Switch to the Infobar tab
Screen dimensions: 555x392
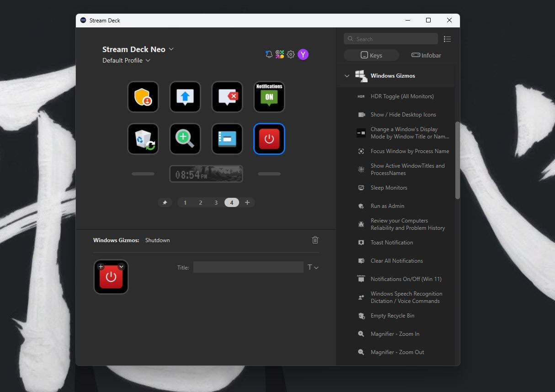(426, 55)
